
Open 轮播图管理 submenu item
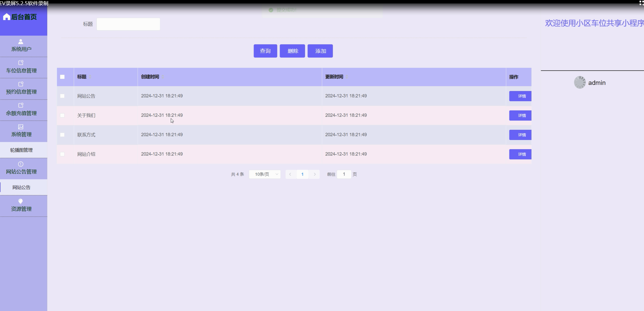[x=23, y=150]
